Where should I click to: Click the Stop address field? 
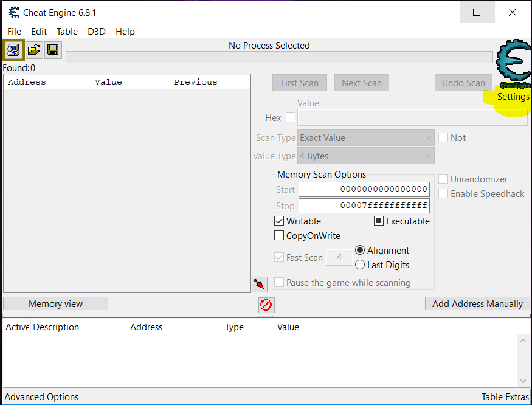tap(364, 206)
